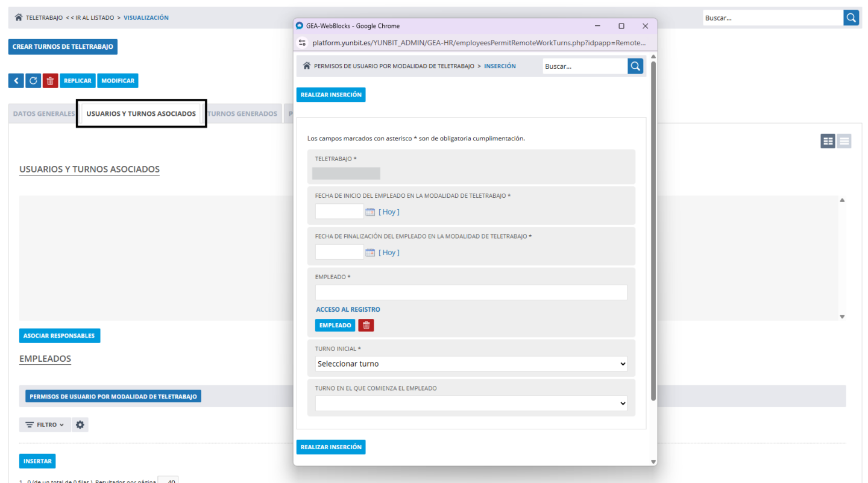Click the back arrow icon in main toolbar
The height and width of the screenshot is (483, 868).
[16, 81]
